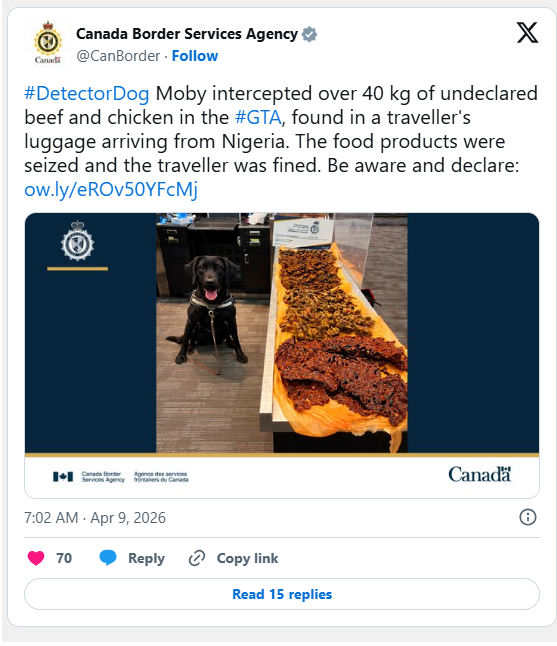Click the verified badge beside agency name
Screen dimensions: 557x646
[309, 34]
